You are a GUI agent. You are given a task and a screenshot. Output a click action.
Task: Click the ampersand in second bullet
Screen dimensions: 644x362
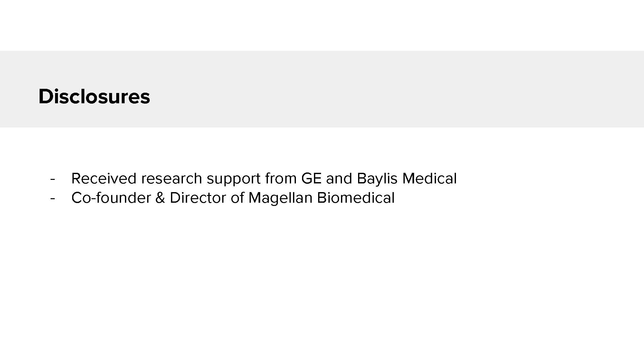160,198
